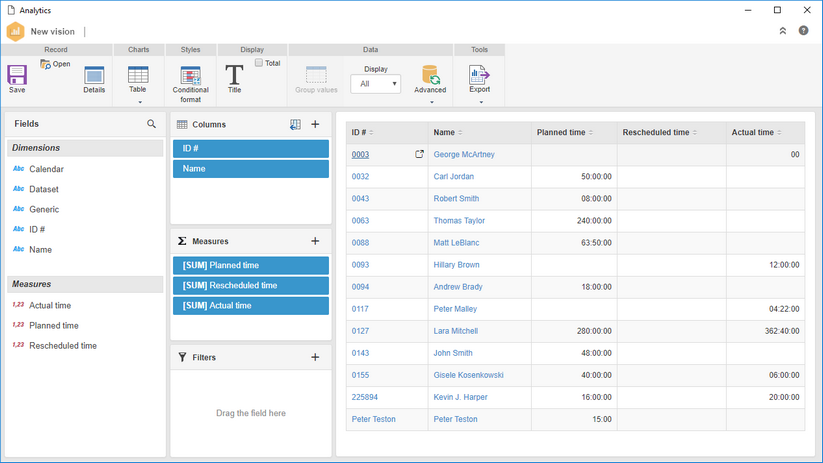Open the 0127 record link
This screenshot has width=823, height=463.
pos(360,331)
